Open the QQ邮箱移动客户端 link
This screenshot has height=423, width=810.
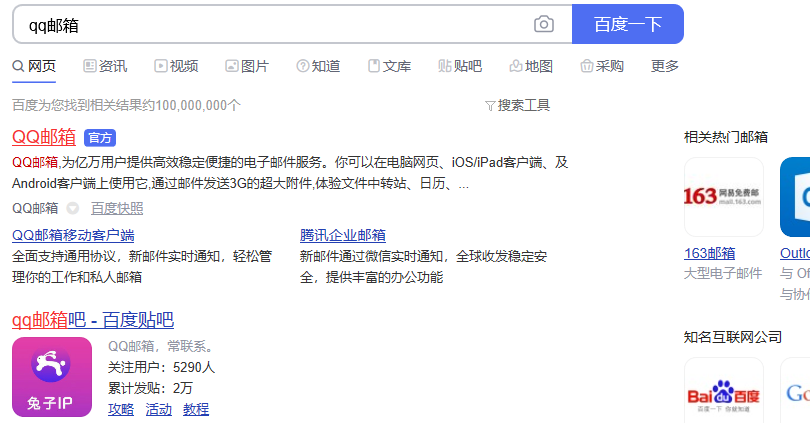[x=73, y=236]
